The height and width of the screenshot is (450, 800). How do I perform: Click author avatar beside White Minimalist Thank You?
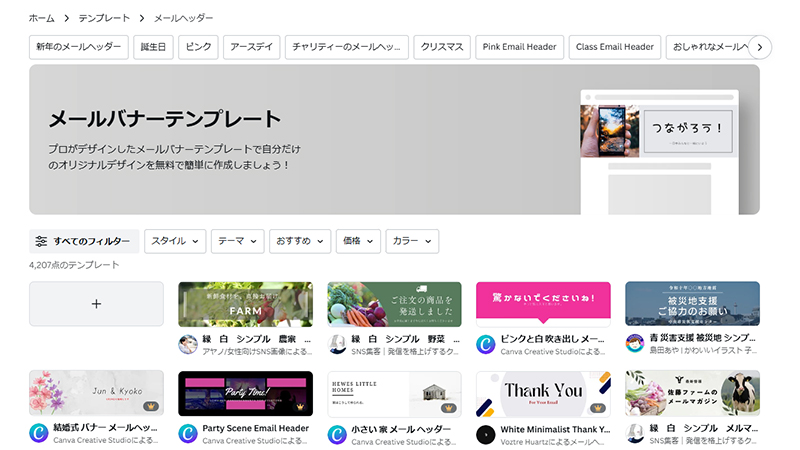[486, 433]
